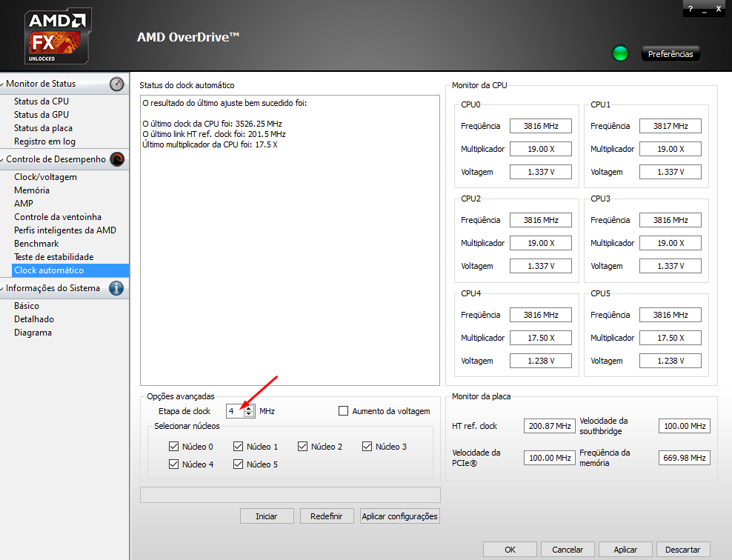
Task: Open the Benchmark page
Action: [36, 244]
